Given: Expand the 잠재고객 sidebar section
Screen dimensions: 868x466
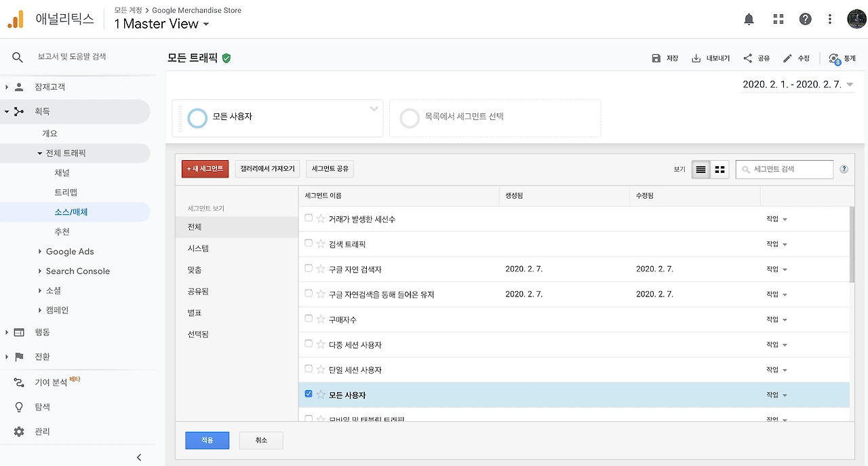Looking at the screenshot, I should [x=7, y=88].
